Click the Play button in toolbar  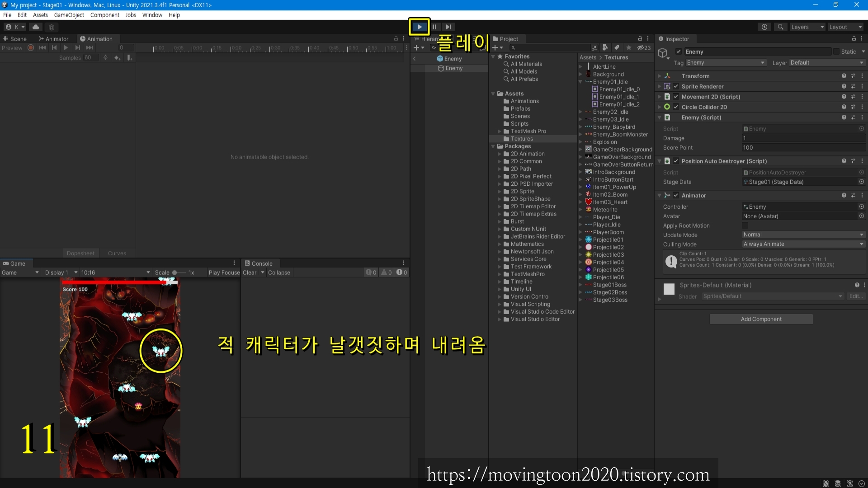point(420,27)
